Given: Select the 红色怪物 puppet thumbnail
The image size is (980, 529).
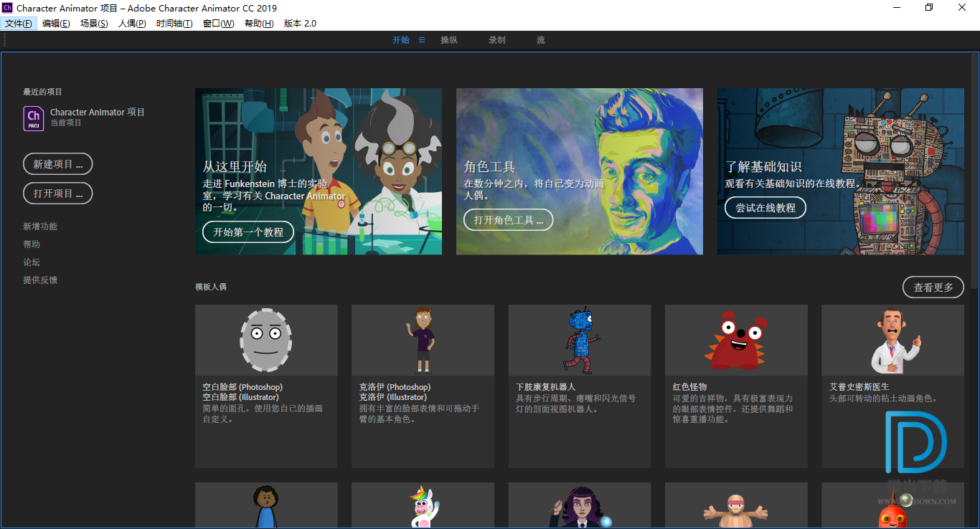Looking at the screenshot, I should pos(736,340).
